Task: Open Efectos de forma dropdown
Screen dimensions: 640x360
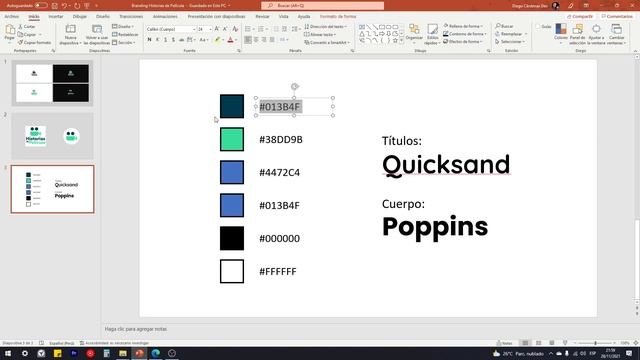Action: [462, 42]
